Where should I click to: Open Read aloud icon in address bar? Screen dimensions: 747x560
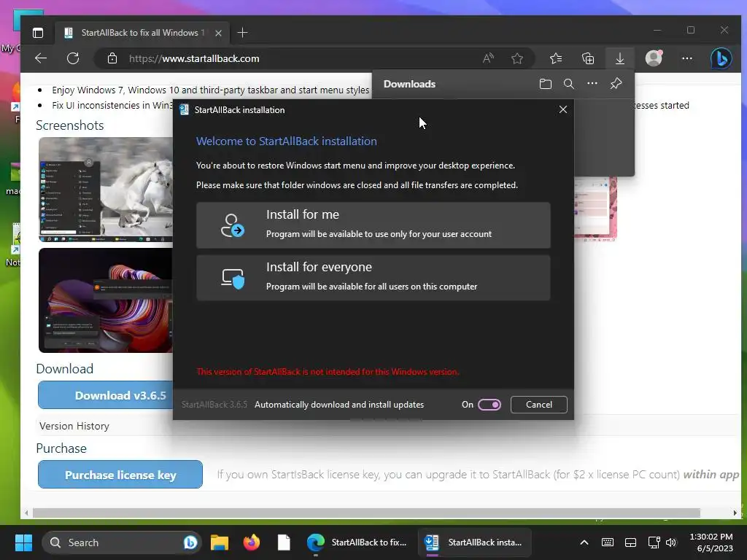click(x=488, y=58)
